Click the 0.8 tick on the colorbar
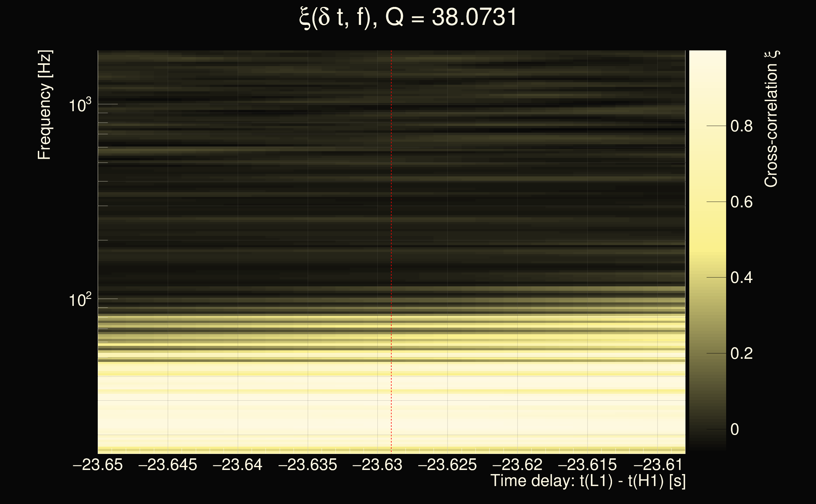 [741, 126]
